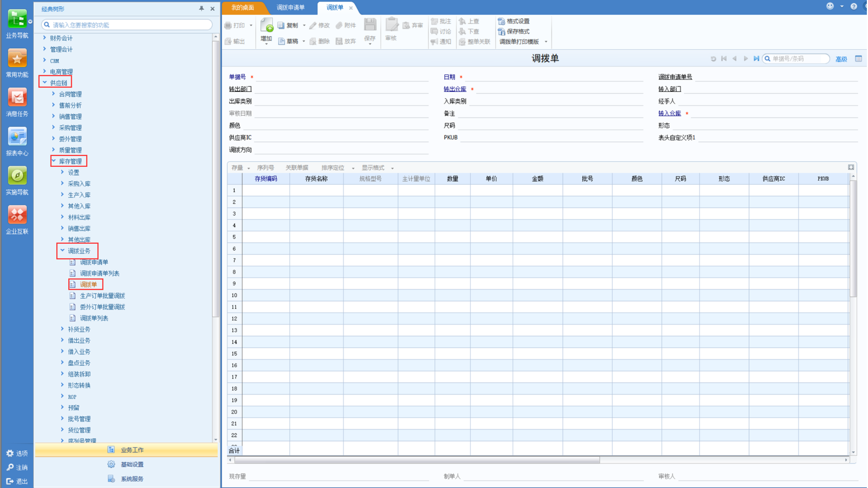868x488 pixels.
Task: Click the 草稿 draft button
Action: click(288, 41)
